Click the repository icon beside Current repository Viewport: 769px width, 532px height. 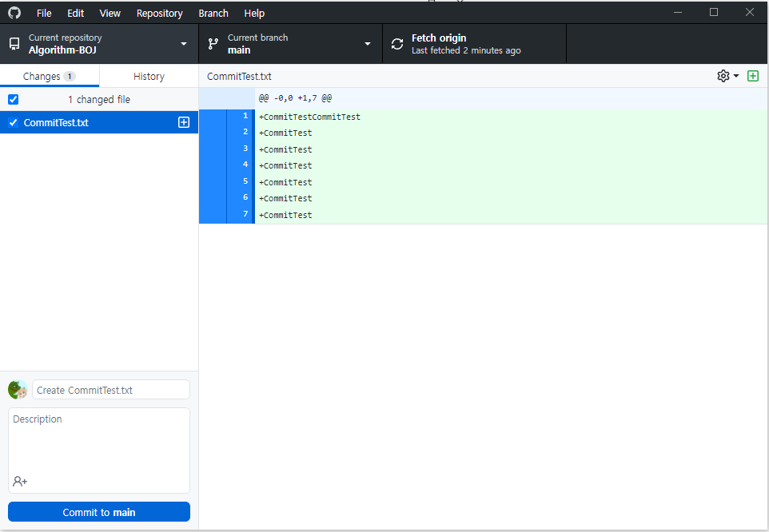(x=14, y=44)
